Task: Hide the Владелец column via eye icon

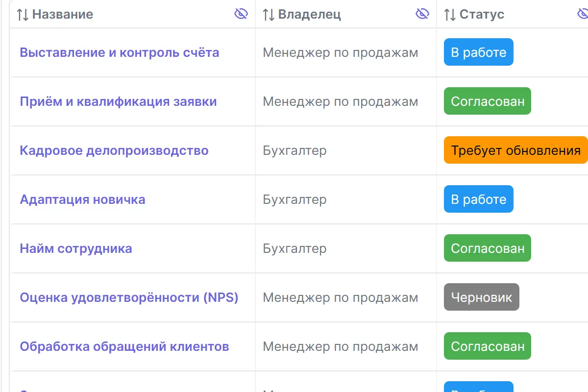Action: [x=422, y=14]
